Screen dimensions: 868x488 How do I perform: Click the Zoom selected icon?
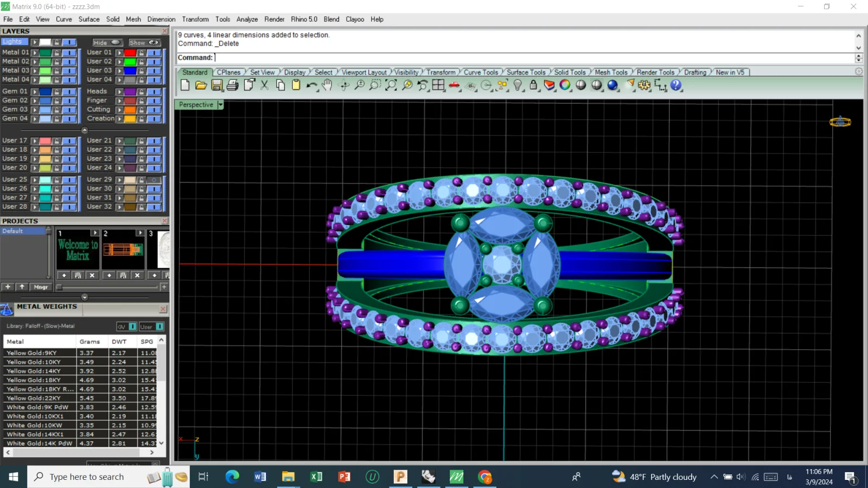click(407, 85)
